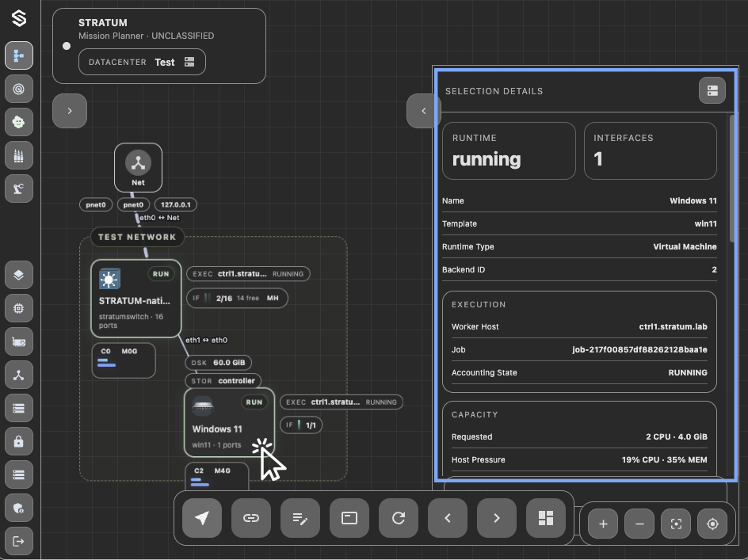Open the dashboard layout grid tool
Image resolution: width=748 pixels, height=560 pixels.
(x=546, y=518)
